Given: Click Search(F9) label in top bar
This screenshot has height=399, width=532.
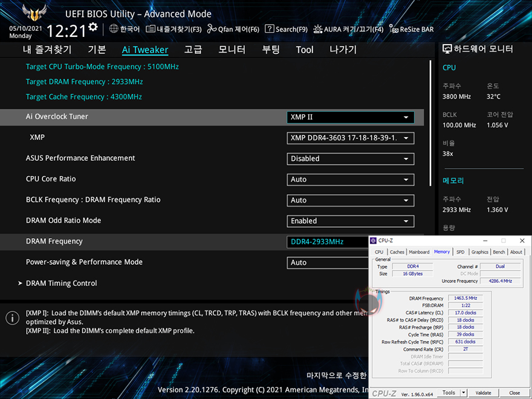Looking at the screenshot, I should click(x=291, y=29).
